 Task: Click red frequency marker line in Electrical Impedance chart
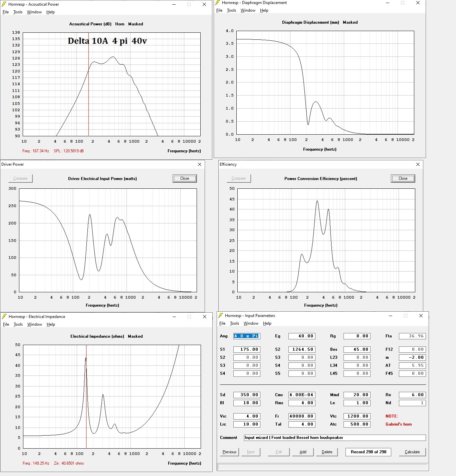coord(86,396)
